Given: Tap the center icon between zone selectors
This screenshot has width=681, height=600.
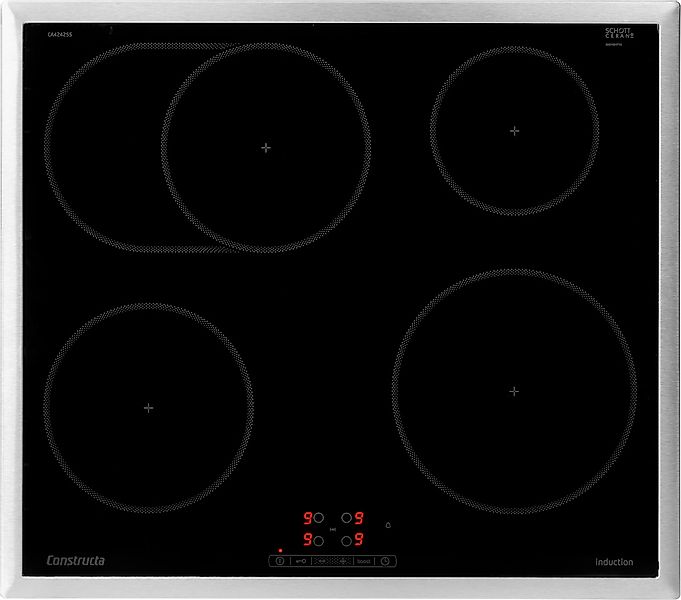Looking at the screenshot, I should pyautogui.click(x=332, y=529).
